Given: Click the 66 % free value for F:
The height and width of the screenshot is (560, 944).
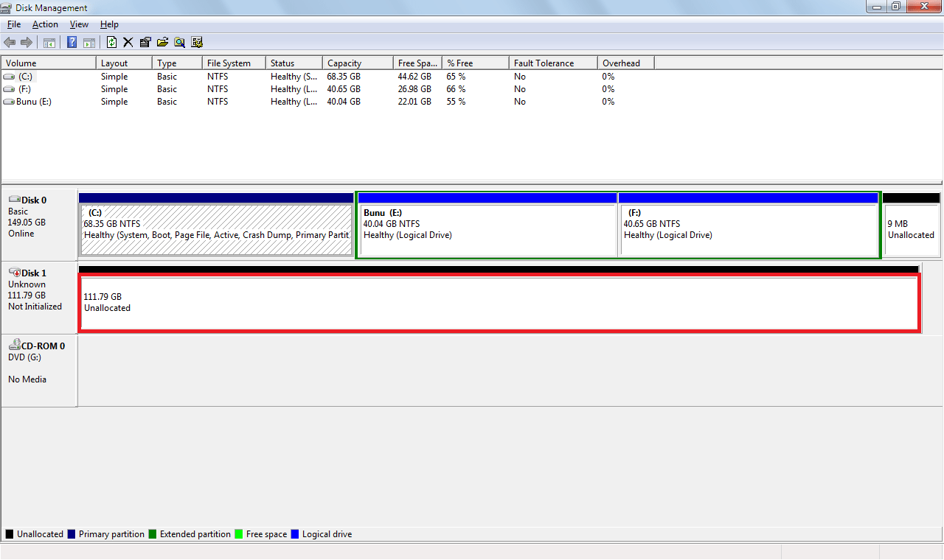Looking at the screenshot, I should (x=456, y=89).
